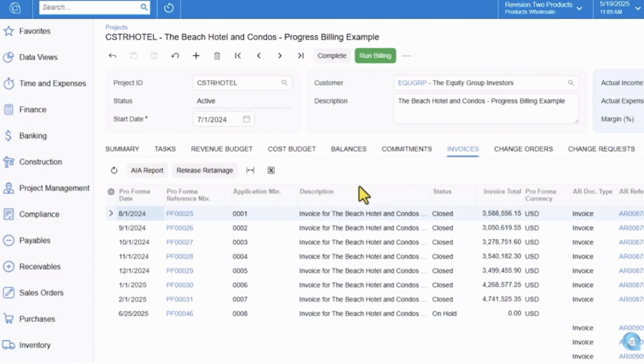This screenshot has width=644, height=364.
Task: Click the Project ID field
Action: tap(242, 82)
